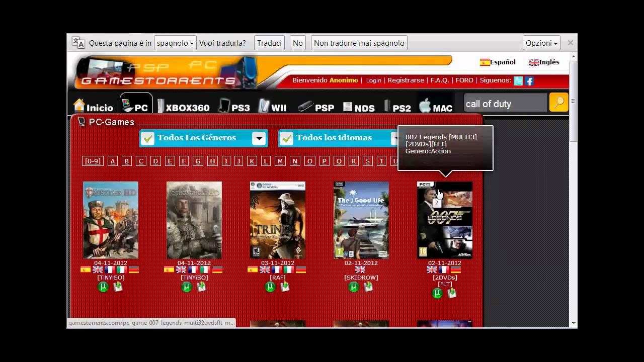
Task: Click the Registrarse link
Action: (406, 80)
